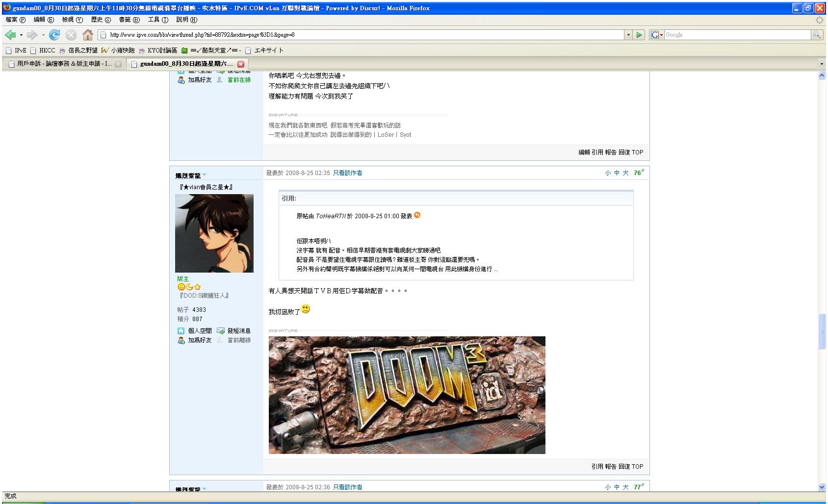Image resolution: width=828 pixels, height=504 pixels.
Task: Click the page scrollbar down arrow
Action: (x=822, y=487)
